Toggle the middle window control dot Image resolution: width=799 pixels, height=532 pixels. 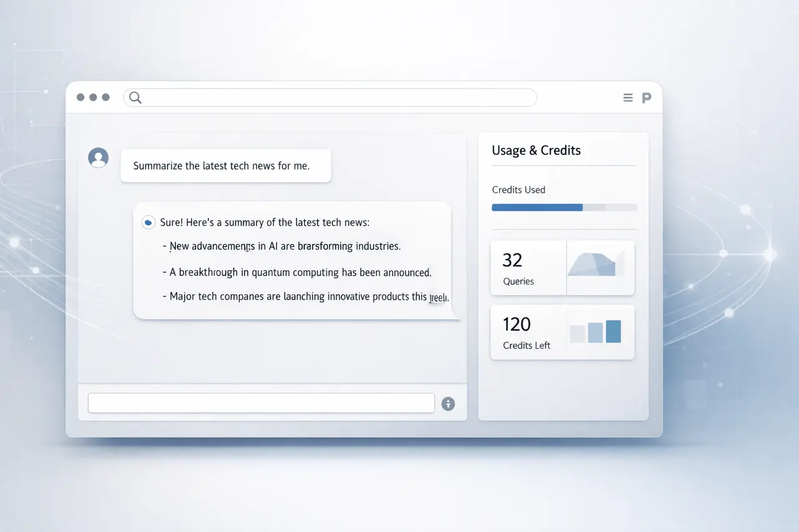coord(92,97)
